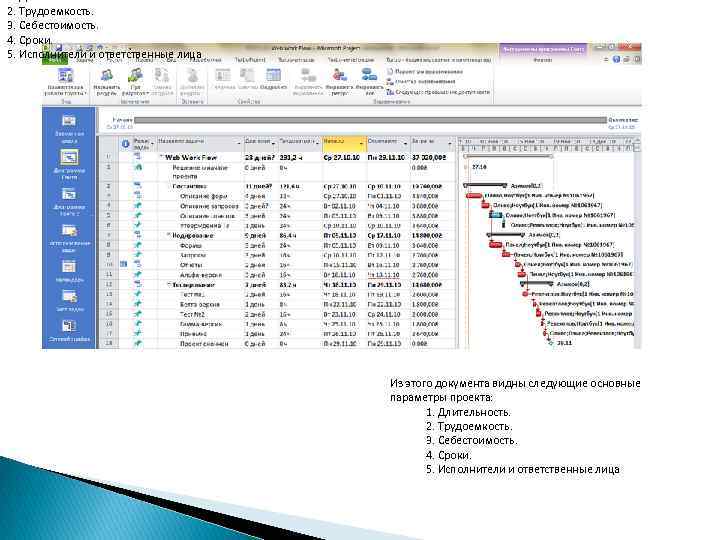Viewport: 720px width, 540px height.
Task: Open the Finish column dropdown arrow
Action: click(405, 144)
